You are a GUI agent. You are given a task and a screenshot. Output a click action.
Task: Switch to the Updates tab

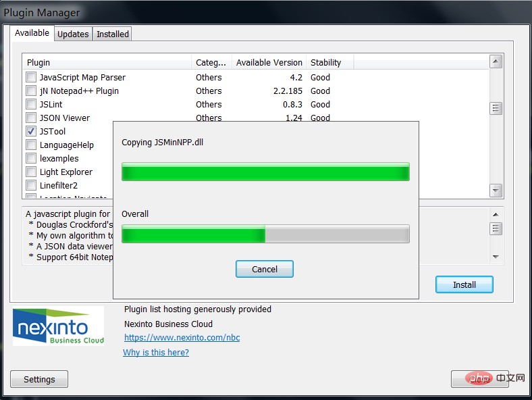(72, 34)
